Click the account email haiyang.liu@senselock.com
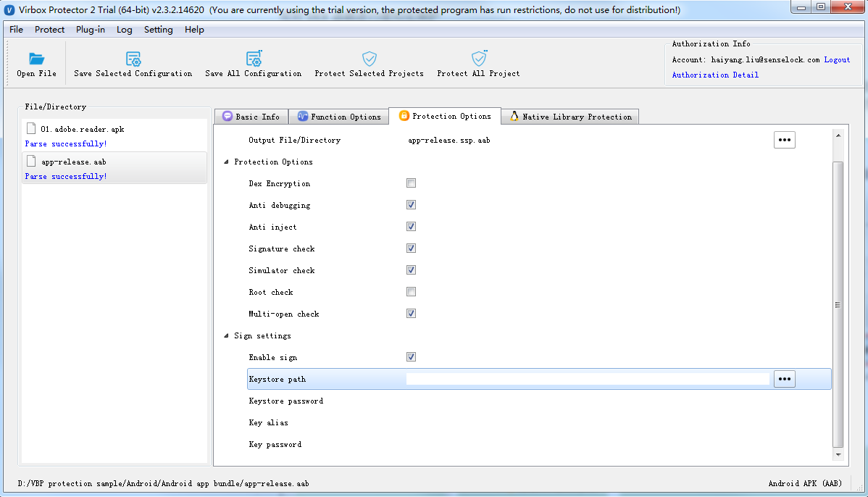This screenshot has width=868, height=497. tap(765, 60)
